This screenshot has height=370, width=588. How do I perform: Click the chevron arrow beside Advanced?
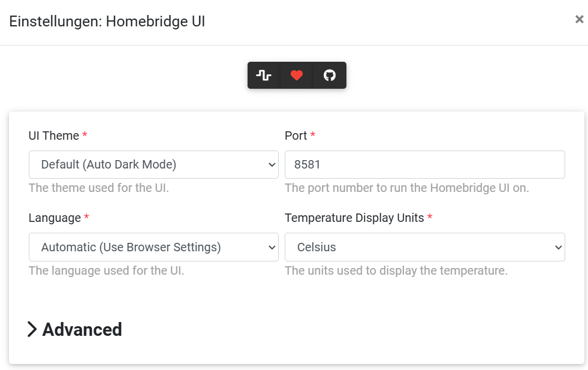tap(32, 329)
